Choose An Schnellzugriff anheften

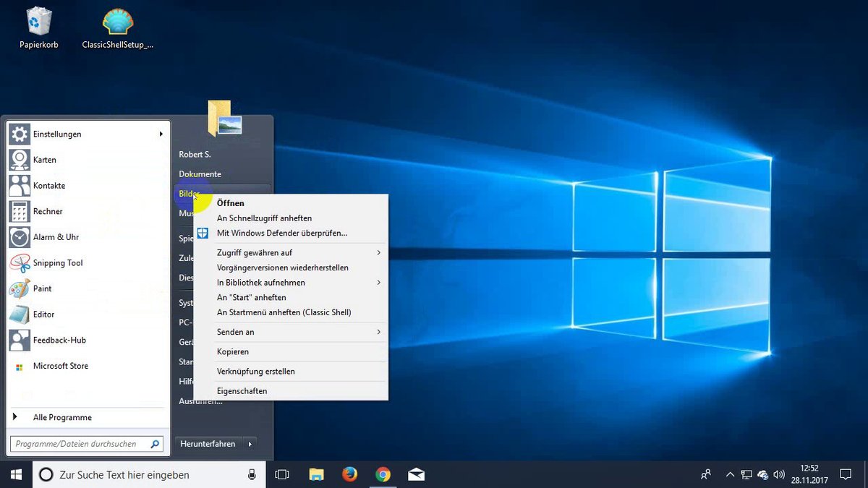[x=264, y=218]
